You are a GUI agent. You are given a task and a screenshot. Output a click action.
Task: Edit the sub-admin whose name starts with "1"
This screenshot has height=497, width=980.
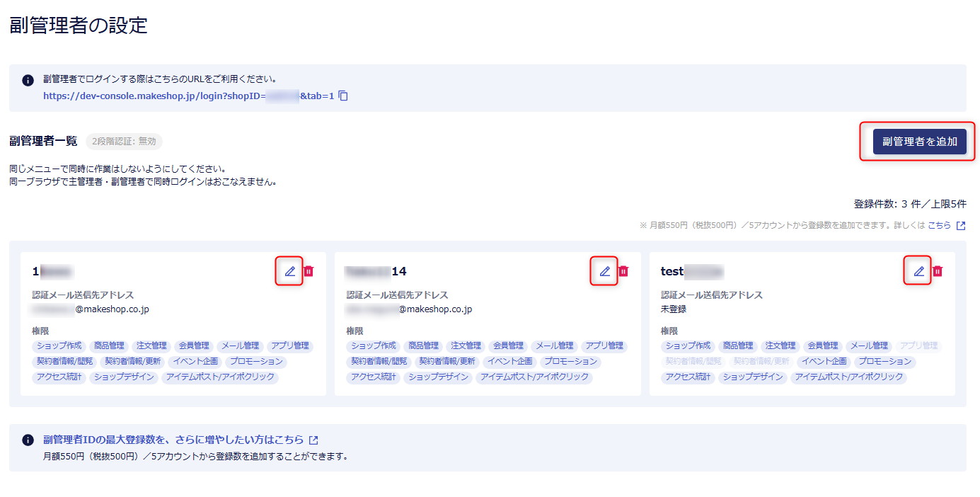[289, 271]
